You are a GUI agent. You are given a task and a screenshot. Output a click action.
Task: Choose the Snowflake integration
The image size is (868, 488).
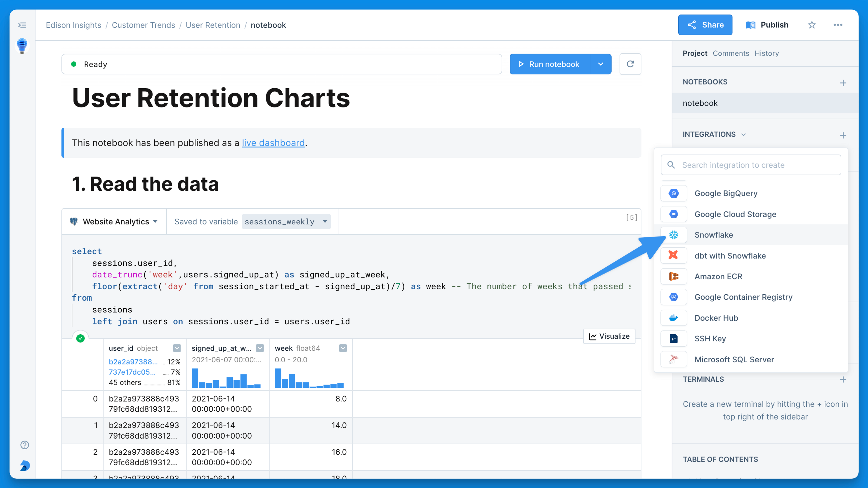[751, 235]
